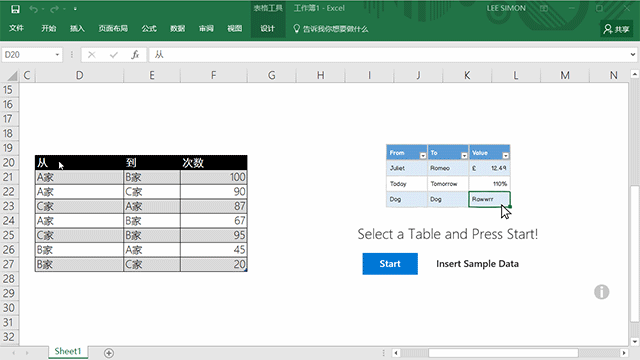Open the Value column filter dropdown
Image resolution: width=640 pixels, height=360 pixels.
(x=506, y=156)
